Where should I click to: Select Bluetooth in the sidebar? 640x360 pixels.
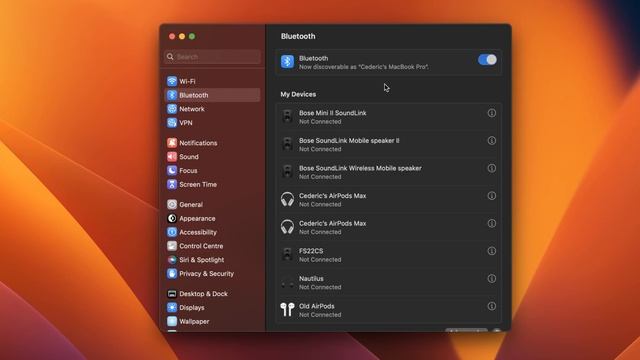point(212,95)
